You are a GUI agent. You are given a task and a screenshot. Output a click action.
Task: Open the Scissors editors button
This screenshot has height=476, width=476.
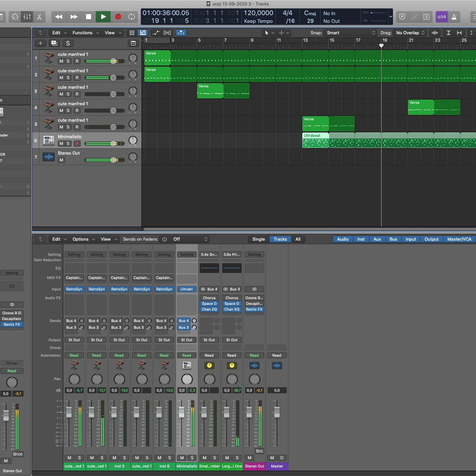click(39, 17)
